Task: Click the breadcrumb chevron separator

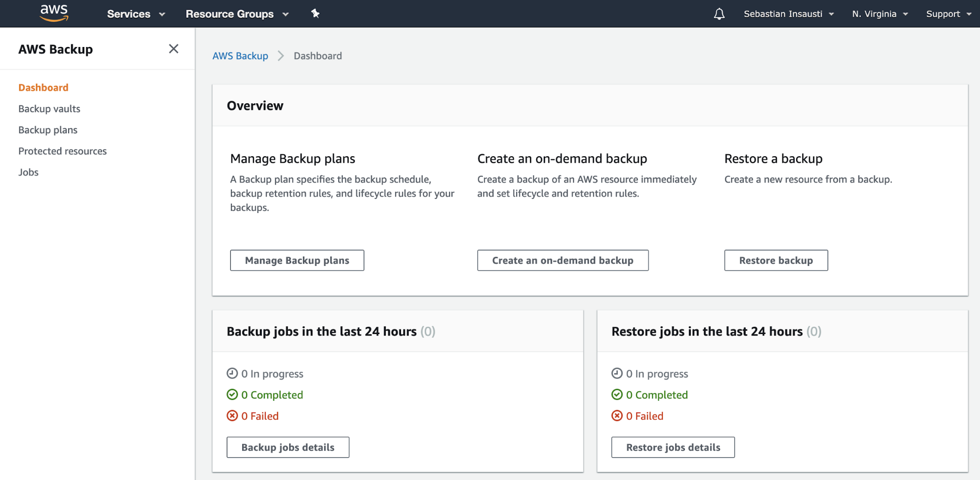Action: click(281, 56)
